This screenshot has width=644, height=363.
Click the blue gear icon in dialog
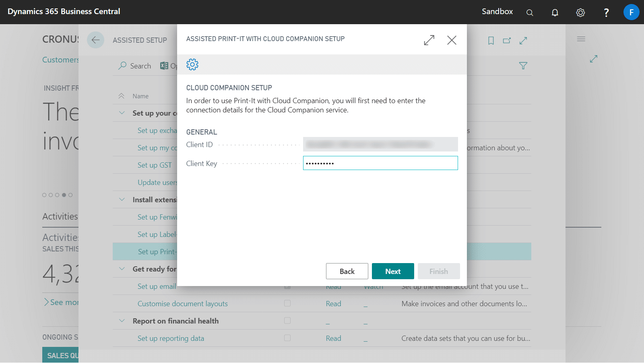[x=192, y=64]
